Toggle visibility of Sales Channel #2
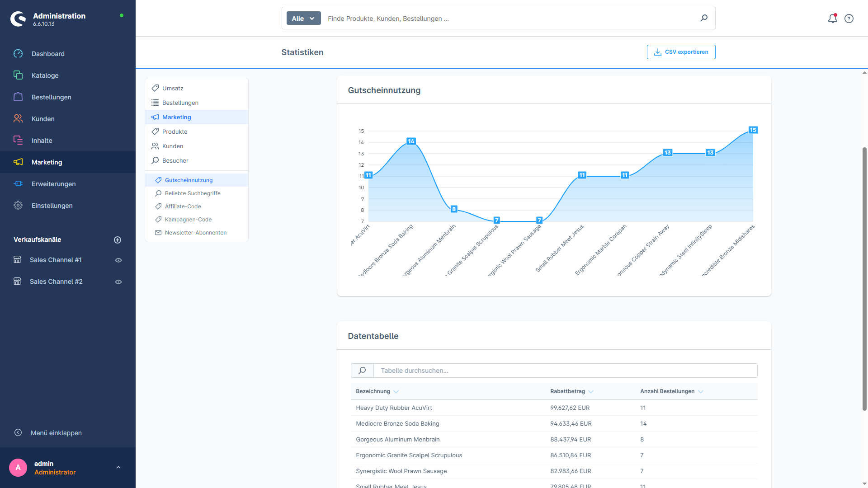868x488 pixels. pyautogui.click(x=118, y=281)
